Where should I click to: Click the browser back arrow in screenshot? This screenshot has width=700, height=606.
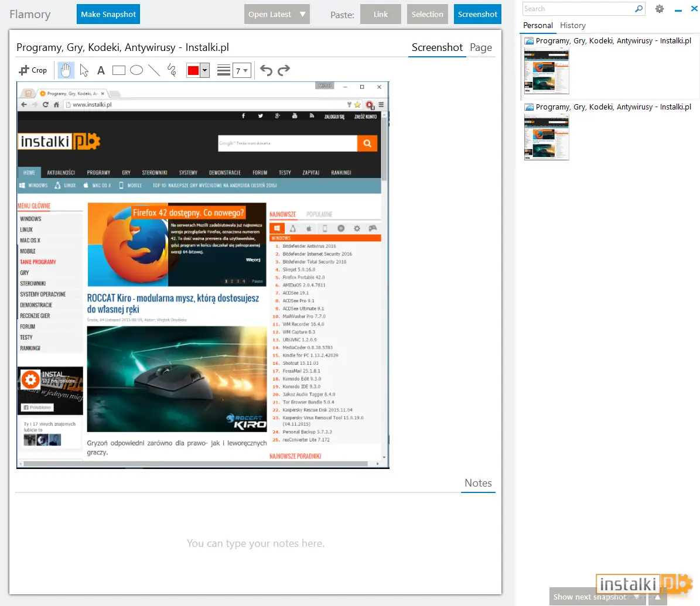(24, 104)
